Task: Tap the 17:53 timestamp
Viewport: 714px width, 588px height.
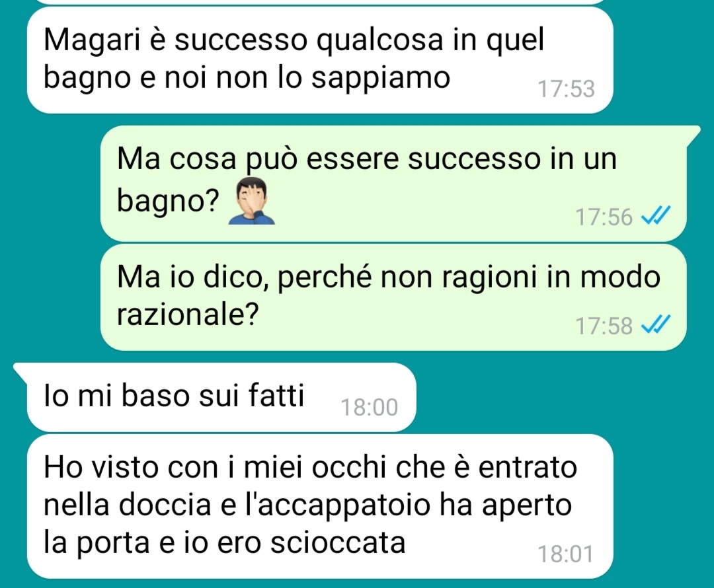Action: [566, 89]
